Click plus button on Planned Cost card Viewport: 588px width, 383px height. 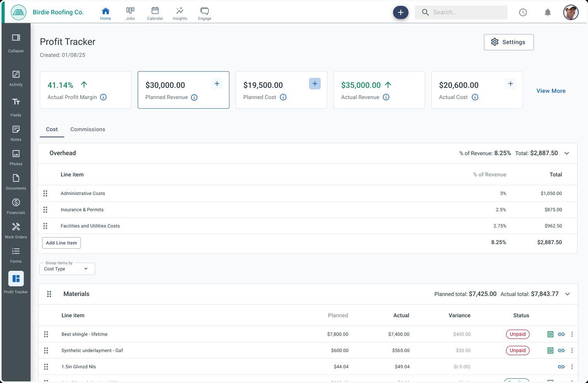click(x=315, y=84)
